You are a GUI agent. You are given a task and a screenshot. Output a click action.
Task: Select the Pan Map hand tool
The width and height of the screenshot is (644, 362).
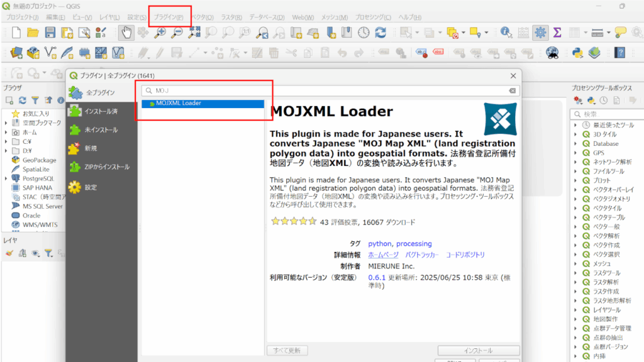point(126,33)
